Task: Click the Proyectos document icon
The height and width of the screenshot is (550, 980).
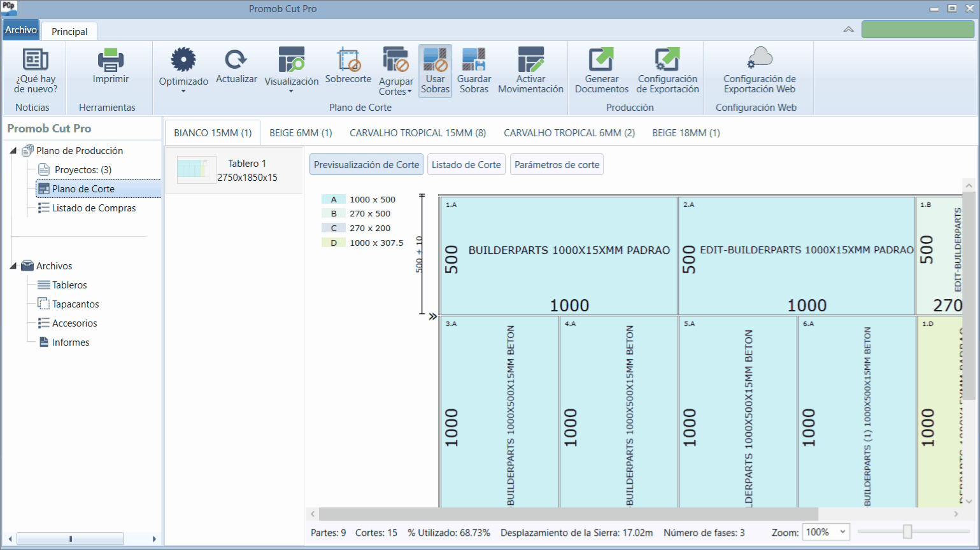Action: point(44,169)
